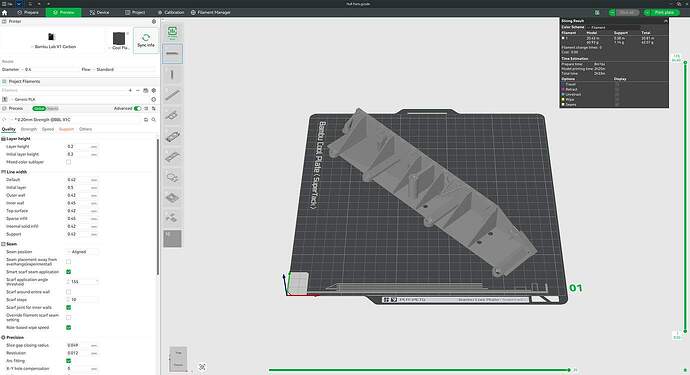Open the Color Scheme dropdown showing Filament
690x375 pixels.
coord(613,27)
